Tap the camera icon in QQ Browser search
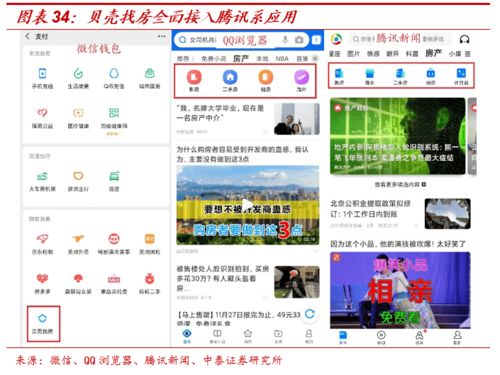The image size is (500, 375). point(299,40)
